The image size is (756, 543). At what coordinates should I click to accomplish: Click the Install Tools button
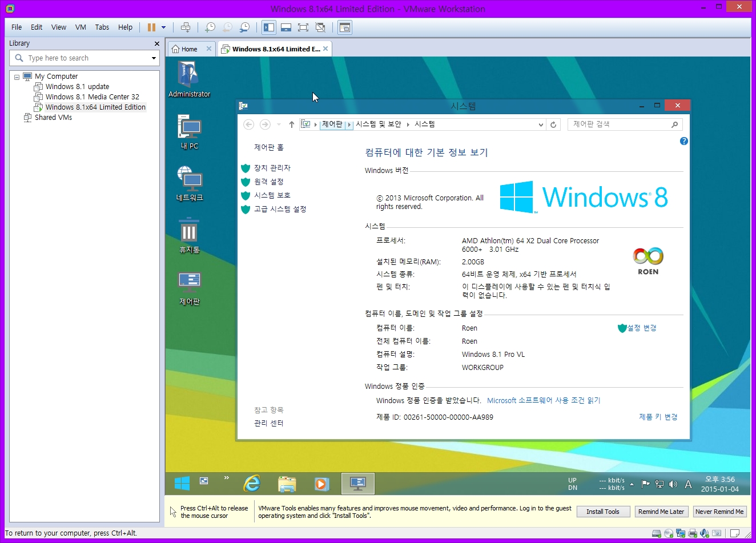click(603, 512)
